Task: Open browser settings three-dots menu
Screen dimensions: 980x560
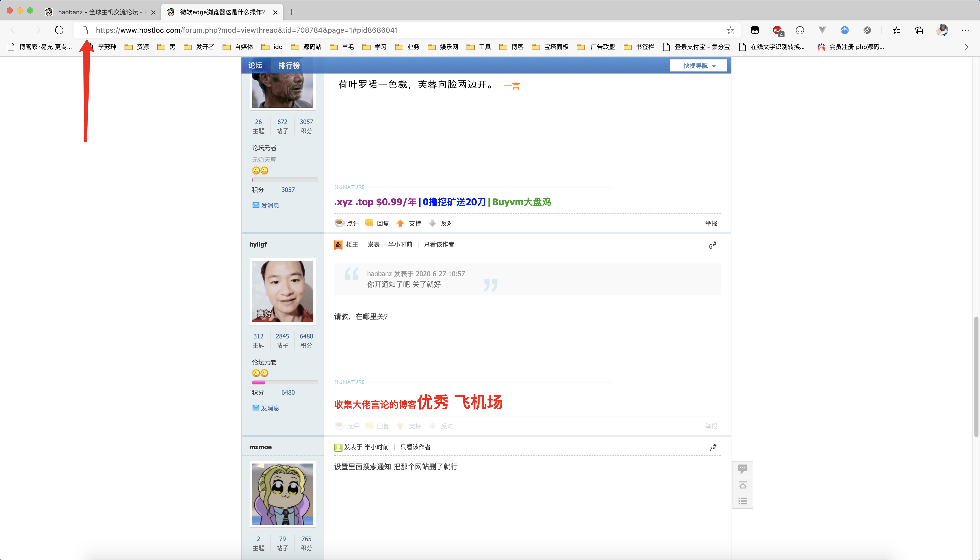Action: coord(965,30)
